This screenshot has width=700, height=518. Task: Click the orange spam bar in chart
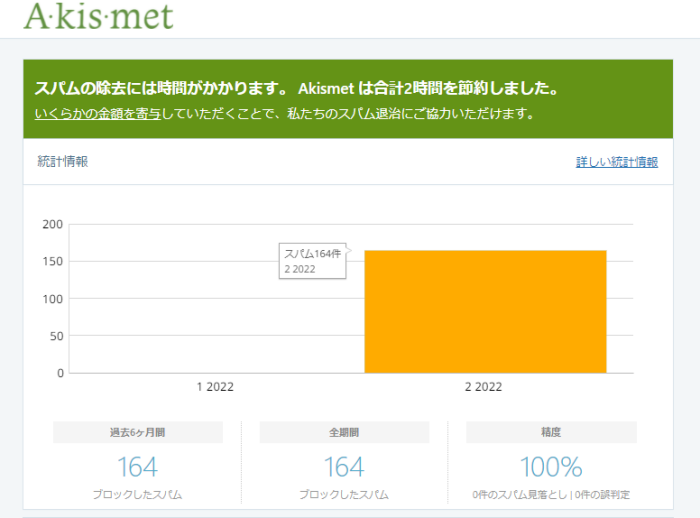tap(485, 311)
